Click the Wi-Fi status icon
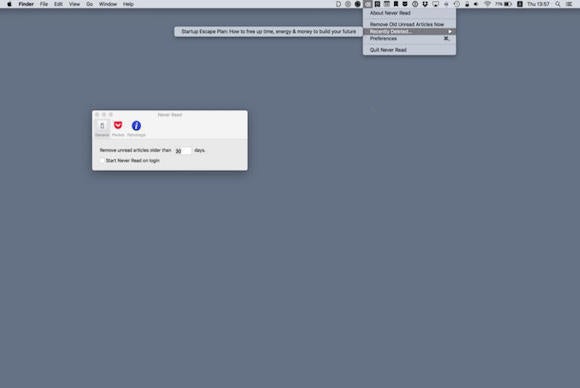Viewport: 580px width, 388px height. [487, 4]
